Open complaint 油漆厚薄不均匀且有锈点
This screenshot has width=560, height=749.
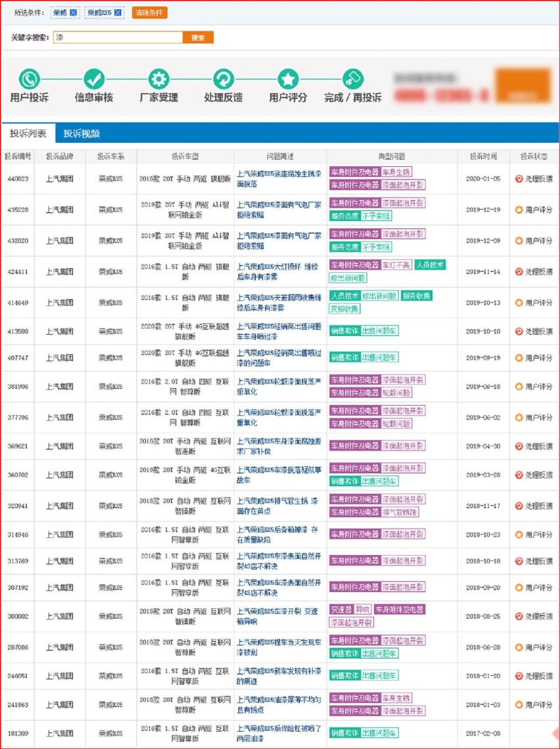coord(279,704)
